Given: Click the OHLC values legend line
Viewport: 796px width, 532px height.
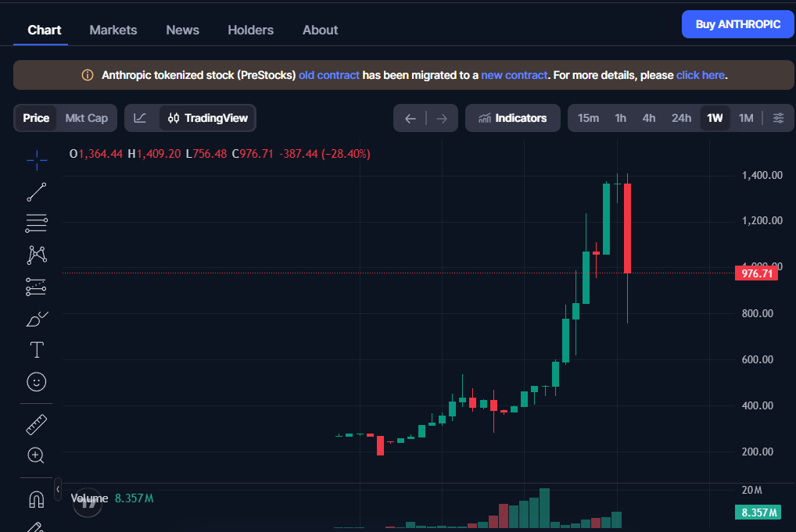Looking at the screenshot, I should (x=220, y=154).
